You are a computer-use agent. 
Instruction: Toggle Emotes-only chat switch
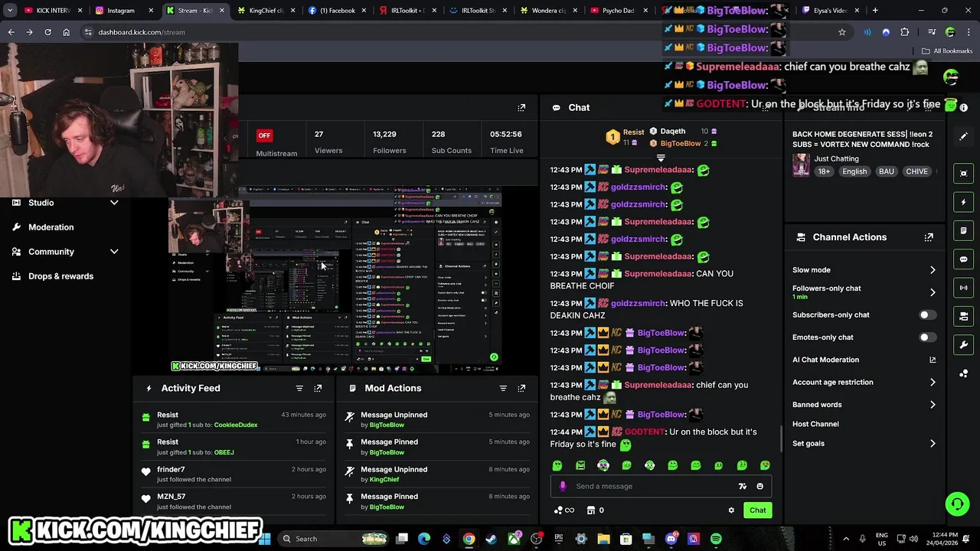point(926,337)
